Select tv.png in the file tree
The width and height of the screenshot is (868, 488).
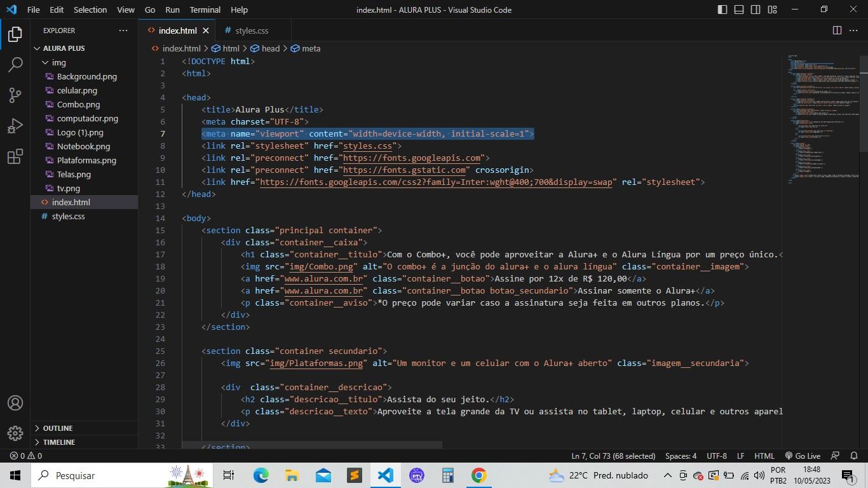[x=69, y=188]
